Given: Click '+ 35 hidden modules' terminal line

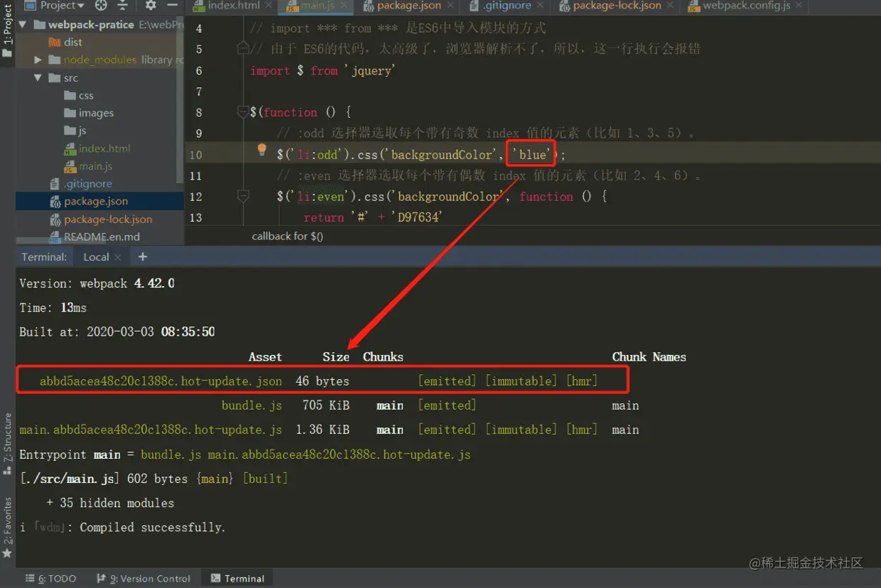Looking at the screenshot, I should (110, 503).
